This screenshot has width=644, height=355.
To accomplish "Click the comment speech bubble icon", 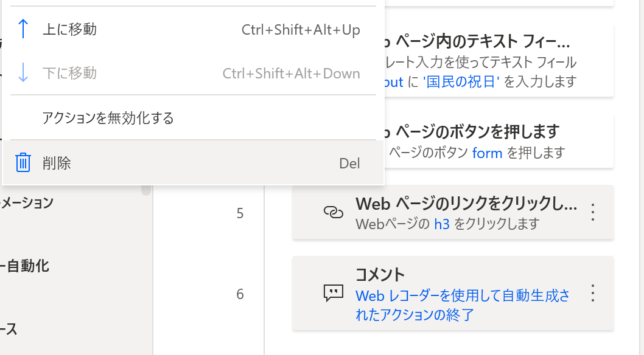I will pos(334,294).
